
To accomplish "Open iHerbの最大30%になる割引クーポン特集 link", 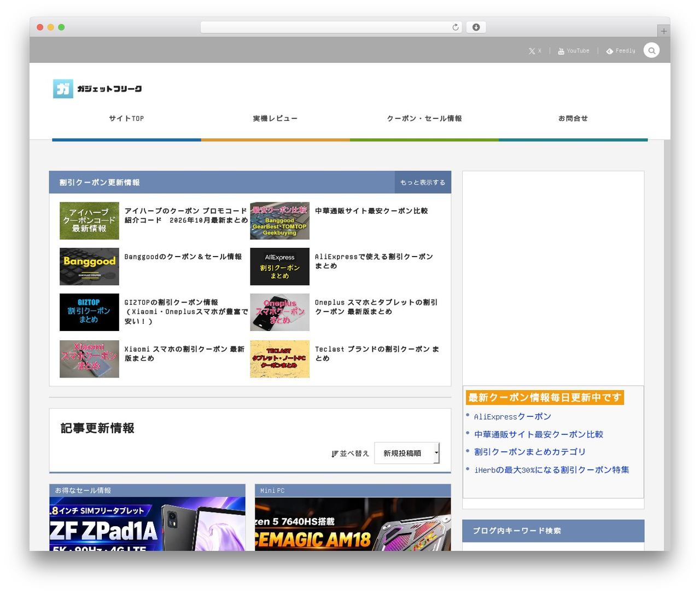I will pos(552,470).
